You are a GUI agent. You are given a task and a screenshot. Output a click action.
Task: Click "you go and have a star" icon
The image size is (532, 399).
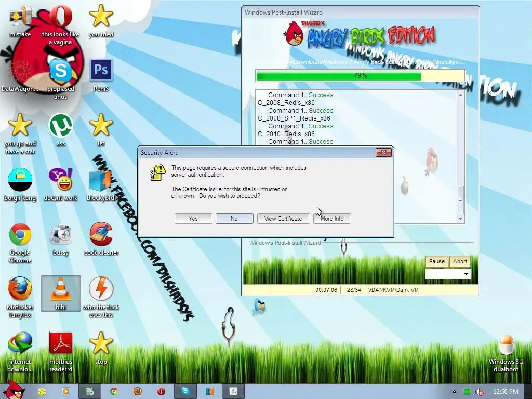tap(20, 134)
